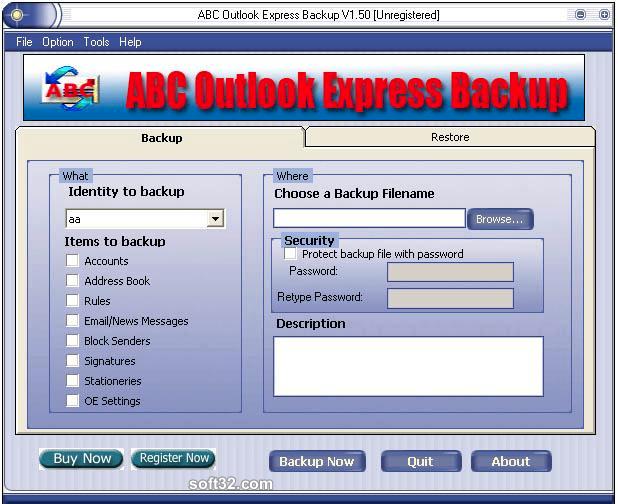Click the 'aa' identity value
618x504 pixels.
pos(74,219)
